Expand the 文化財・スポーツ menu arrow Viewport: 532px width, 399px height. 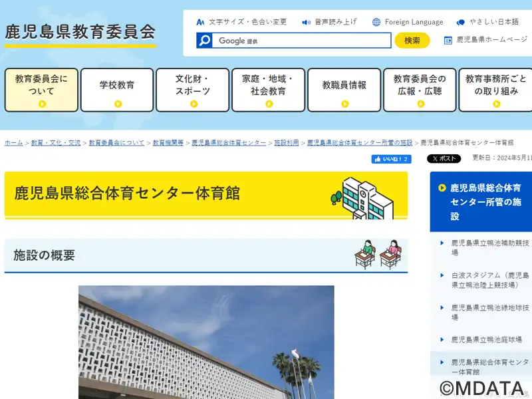pyautogui.click(x=194, y=104)
